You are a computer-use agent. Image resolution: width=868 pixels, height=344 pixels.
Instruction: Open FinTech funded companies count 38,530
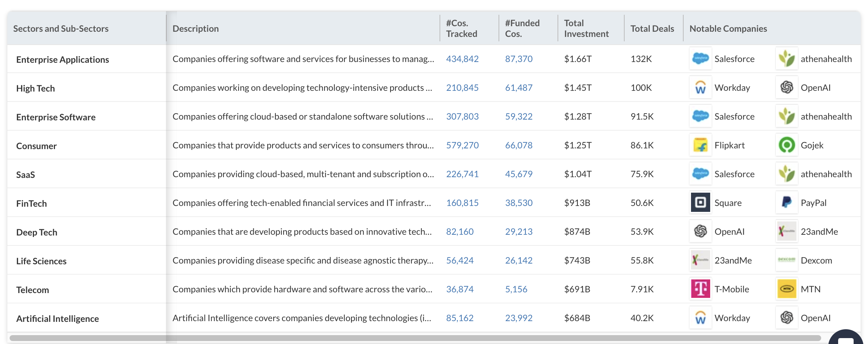pyautogui.click(x=518, y=203)
